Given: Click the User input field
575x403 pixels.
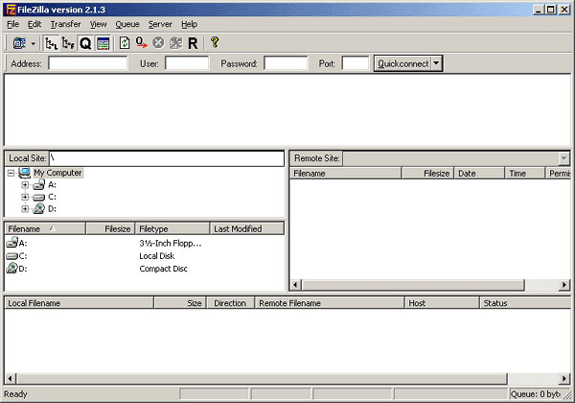Looking at the screenshot, I should tap(187, 63).
